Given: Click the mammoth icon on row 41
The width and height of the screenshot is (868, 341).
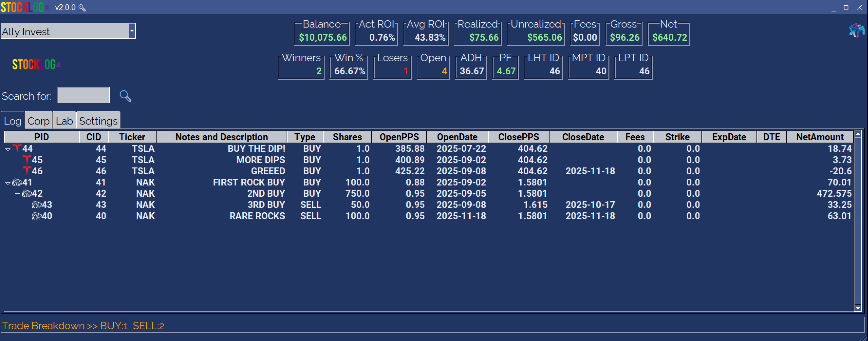Looking at the screenshot, I should click(17, 182).
